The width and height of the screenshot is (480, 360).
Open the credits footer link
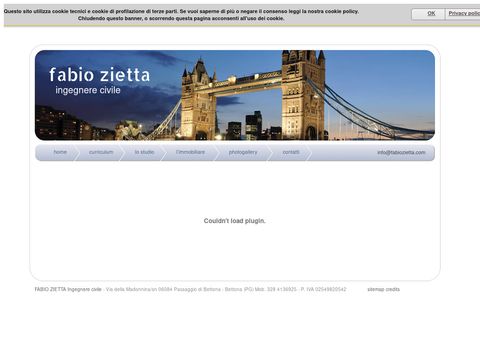pos(393,289)
